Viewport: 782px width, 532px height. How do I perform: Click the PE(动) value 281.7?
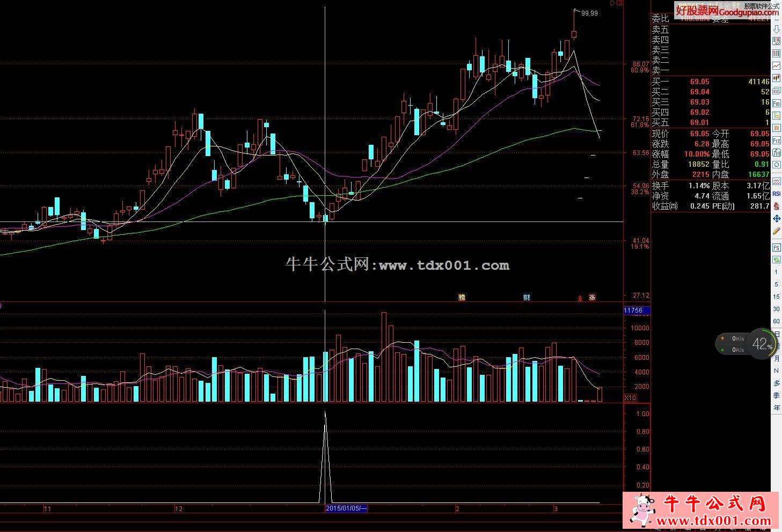[x=759, y=206]
